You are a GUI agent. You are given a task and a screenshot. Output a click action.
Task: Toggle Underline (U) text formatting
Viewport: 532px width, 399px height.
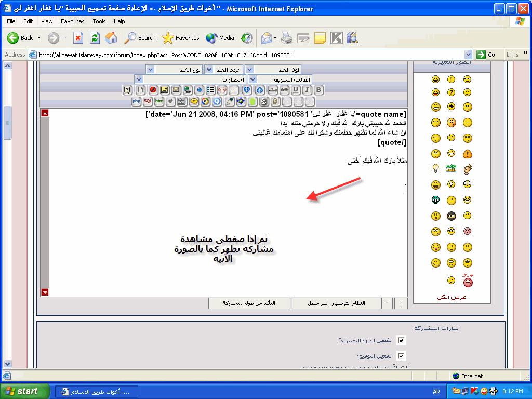[296, 90]
